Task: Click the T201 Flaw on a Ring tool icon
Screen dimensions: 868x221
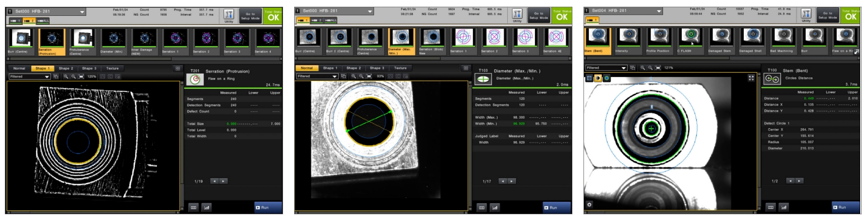Action: 195,79
